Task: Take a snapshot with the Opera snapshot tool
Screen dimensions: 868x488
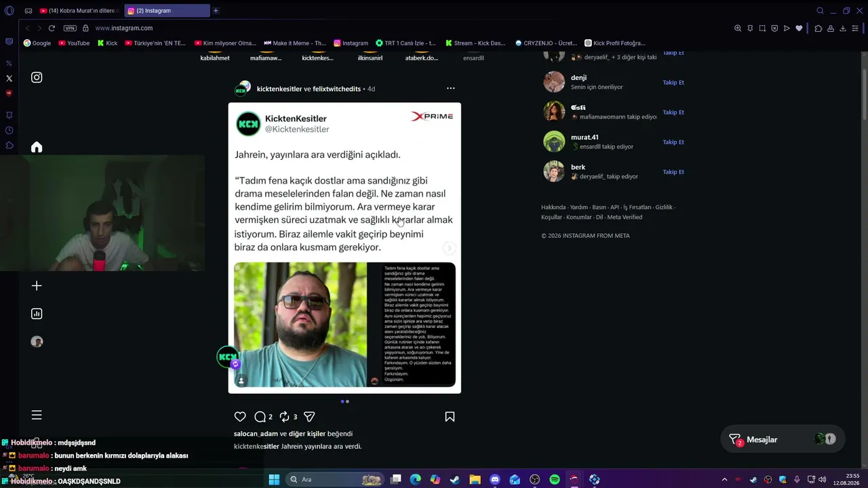Action: coord(762,28)
